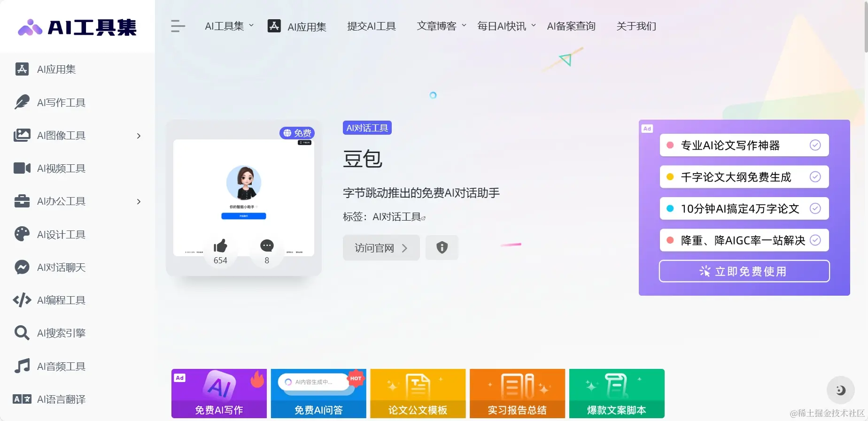Check the circle beside 专业AI论文写作神器
This screenshot has width=868, height=421.
coord(815,145)
